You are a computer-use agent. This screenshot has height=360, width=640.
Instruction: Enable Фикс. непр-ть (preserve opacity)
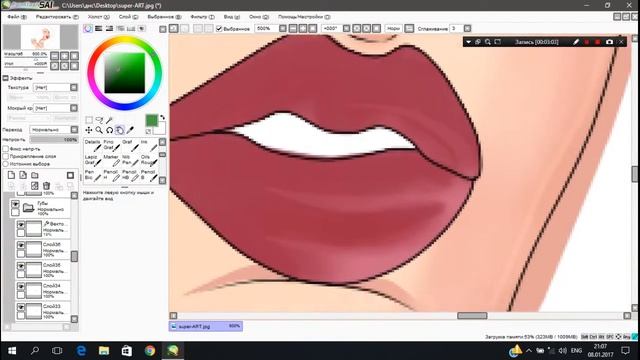[6, 149]
